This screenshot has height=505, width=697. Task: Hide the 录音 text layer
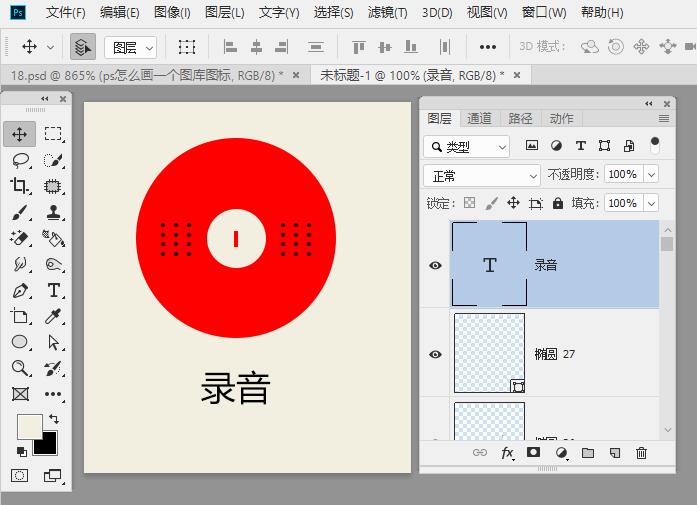click(435, 265)
